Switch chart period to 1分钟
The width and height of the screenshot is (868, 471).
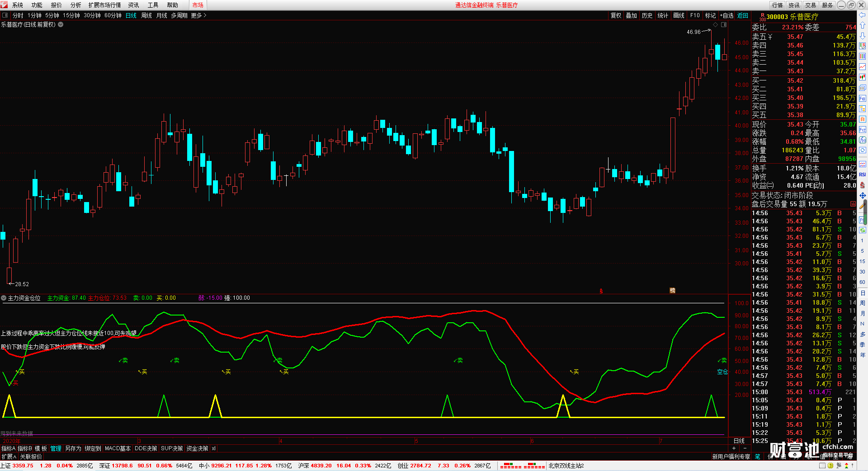point(34,15)
